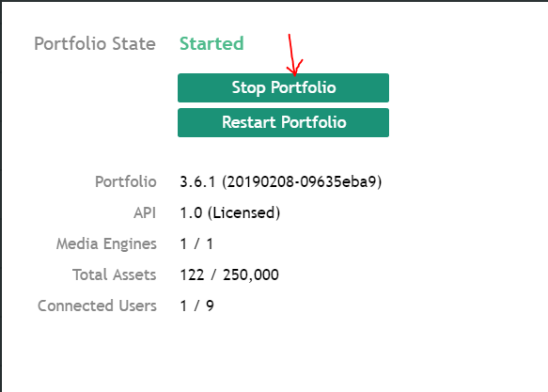Click the dark left window border
This screenshot has width=548, height=392.
click(x=1, y=196)
